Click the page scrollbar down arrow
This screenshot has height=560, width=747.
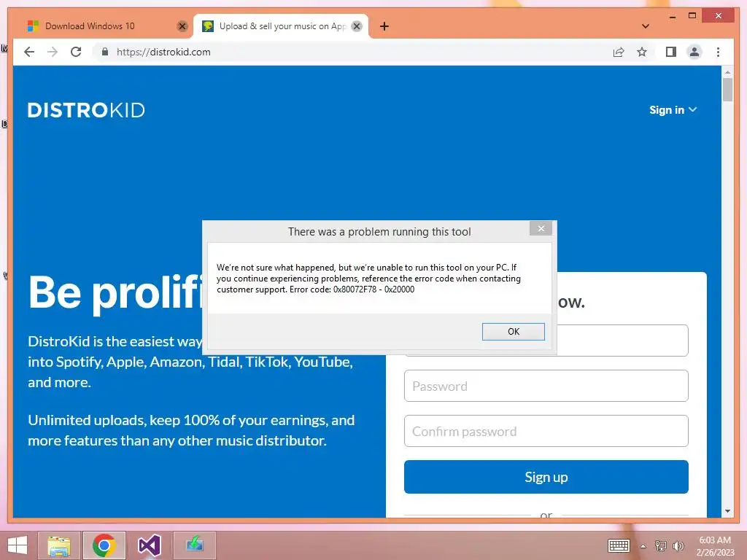point(727,511)
